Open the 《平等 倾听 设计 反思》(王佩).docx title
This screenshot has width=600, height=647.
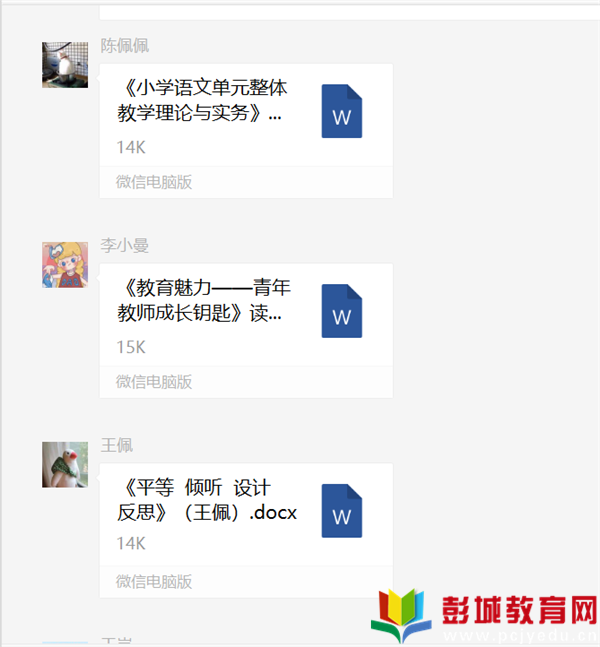(x=207, y=500)
